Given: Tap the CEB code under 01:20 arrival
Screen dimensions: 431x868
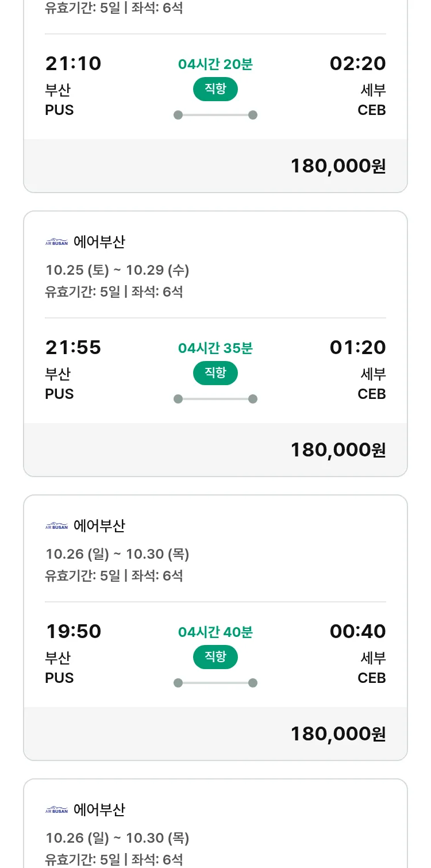Looking at the screenshot, I should tap(371, 394).
